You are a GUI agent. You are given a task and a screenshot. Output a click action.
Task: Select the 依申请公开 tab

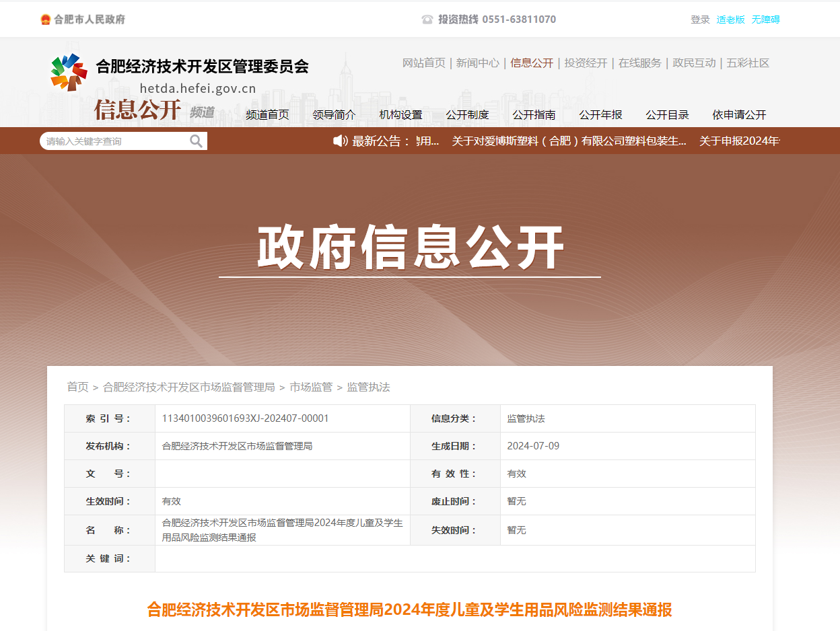pyautogui.click(x=739, y=114)
